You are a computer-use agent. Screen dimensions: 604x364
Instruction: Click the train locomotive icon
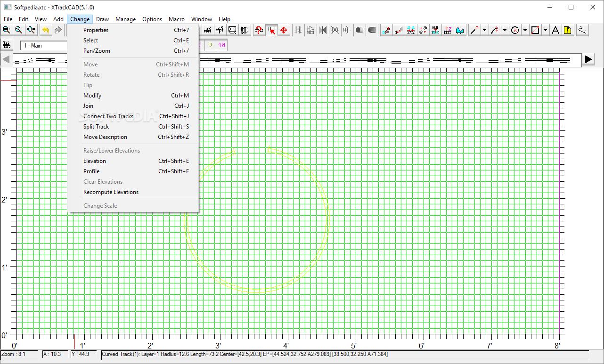point(7,45)
